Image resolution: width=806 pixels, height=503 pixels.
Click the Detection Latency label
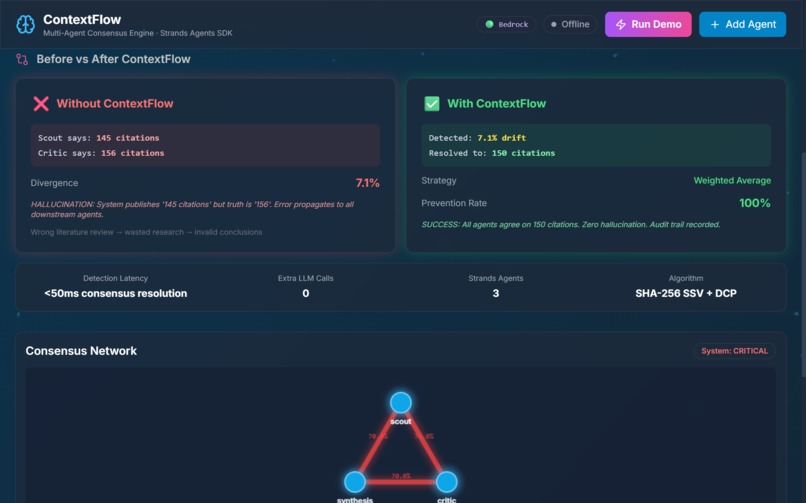[x=116, y=278]
